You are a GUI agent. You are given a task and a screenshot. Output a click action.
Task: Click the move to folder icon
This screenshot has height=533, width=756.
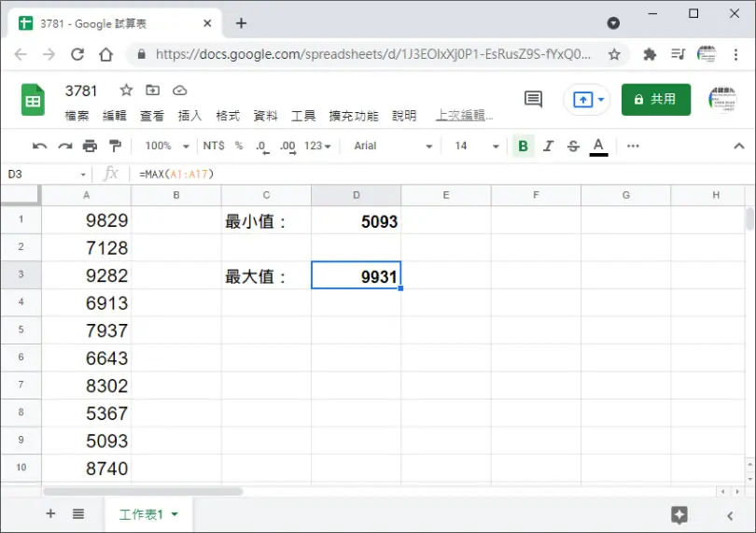coord(152,91)
